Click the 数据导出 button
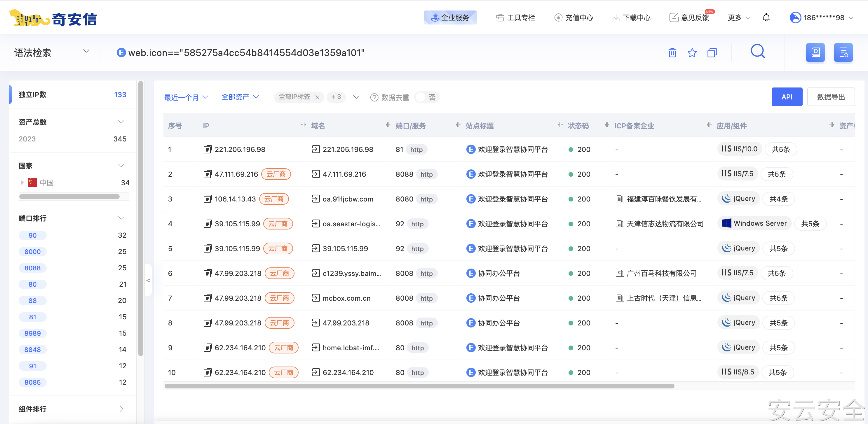Screen dimensions: 868x424 coord(831,97)
